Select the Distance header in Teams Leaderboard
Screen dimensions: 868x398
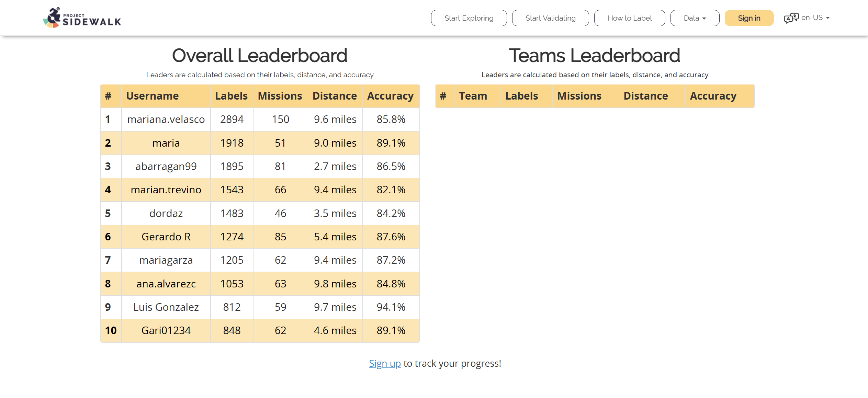coord(645,96)
